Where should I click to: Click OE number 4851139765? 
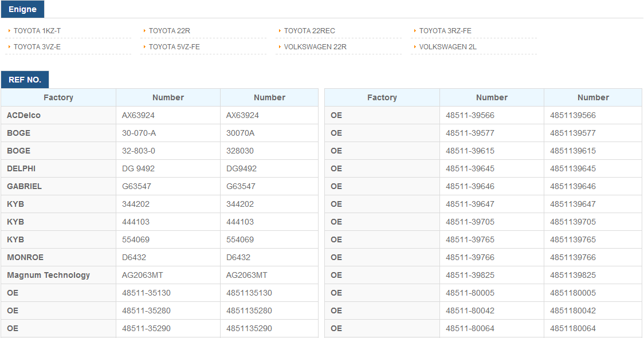(x=592, y=239)
